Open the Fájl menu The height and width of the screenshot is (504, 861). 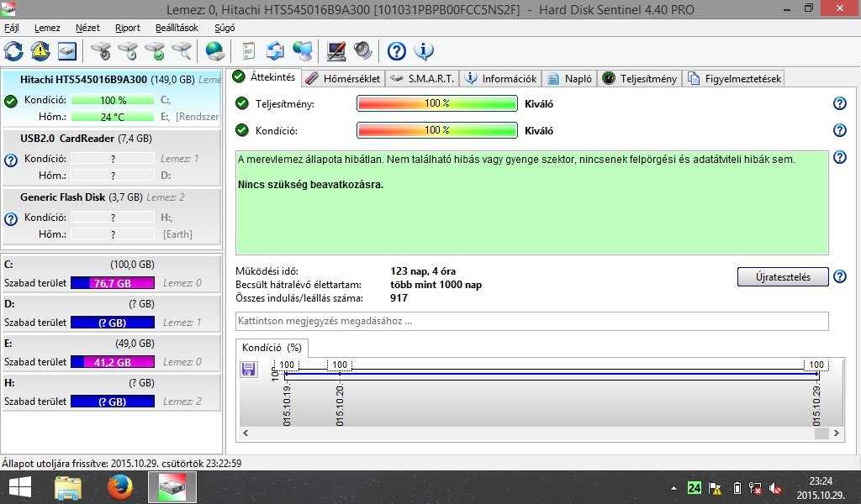(12, 28)
